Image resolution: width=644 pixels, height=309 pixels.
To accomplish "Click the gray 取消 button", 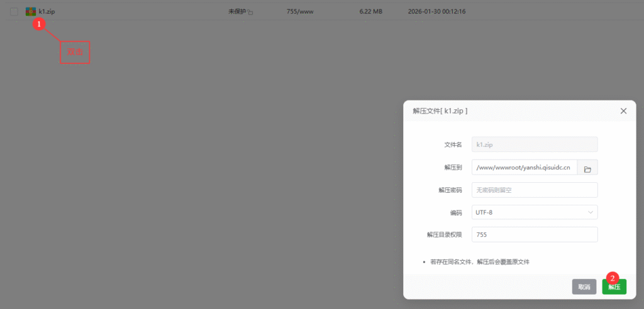I will pyautogui.click(x=584, y=287).
